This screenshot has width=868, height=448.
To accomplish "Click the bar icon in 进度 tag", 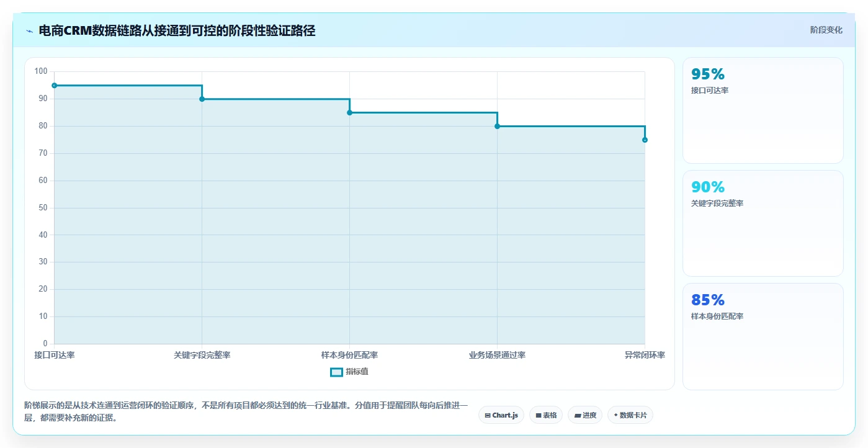I will point(578,415).
